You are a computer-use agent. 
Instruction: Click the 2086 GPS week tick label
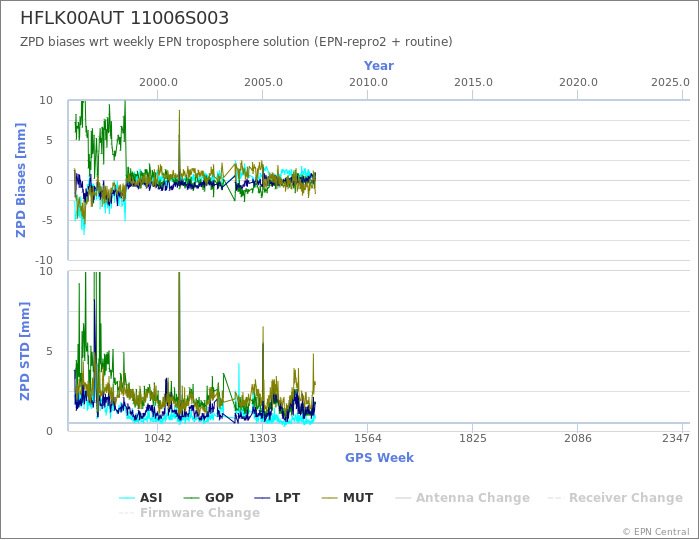tap(578, 438)
